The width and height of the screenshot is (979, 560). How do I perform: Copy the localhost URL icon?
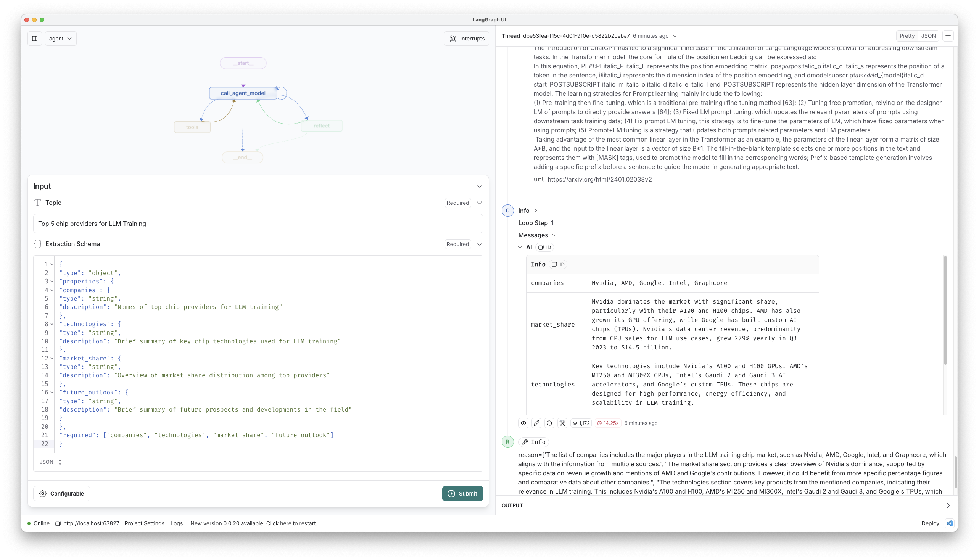pyautogui.click(x=58, y=523)
